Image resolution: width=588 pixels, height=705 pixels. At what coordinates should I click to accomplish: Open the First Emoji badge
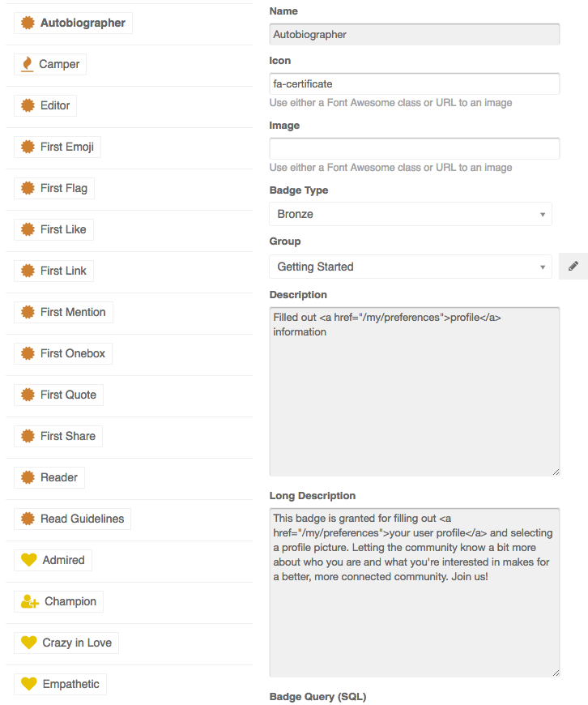tap(58, 147)
